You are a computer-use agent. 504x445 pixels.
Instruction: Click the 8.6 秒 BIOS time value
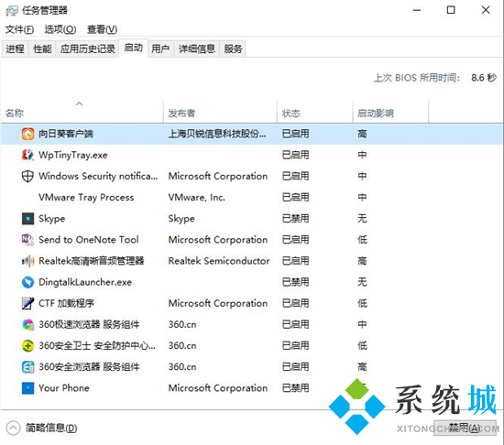484,78
